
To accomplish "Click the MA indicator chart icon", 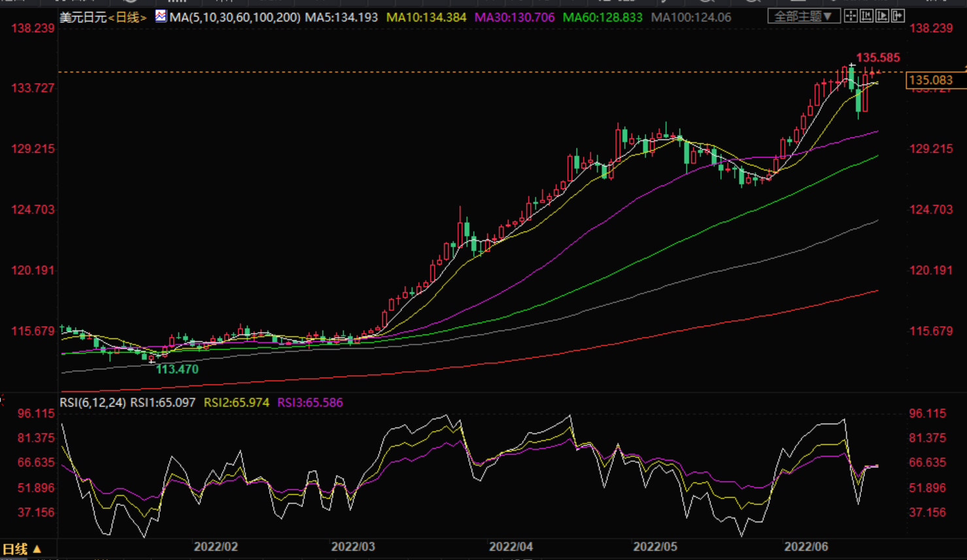I will 161,16.
